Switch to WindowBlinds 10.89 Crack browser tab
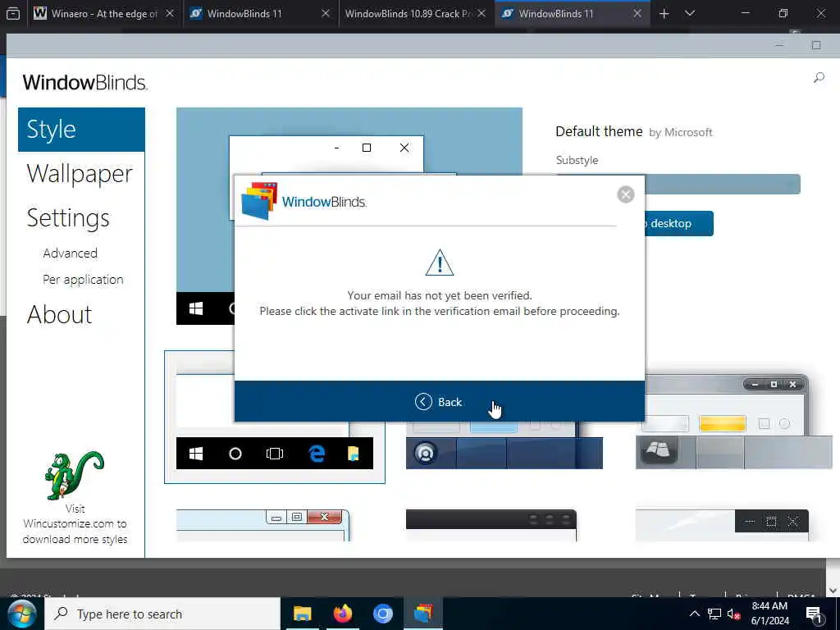This screenshot has height=630, width=840. click(409, 13)
